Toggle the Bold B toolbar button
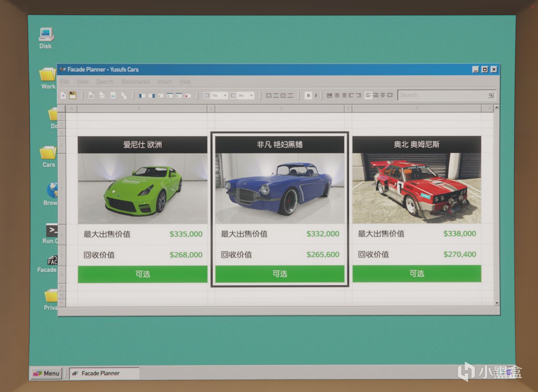 tap(309, 95)
